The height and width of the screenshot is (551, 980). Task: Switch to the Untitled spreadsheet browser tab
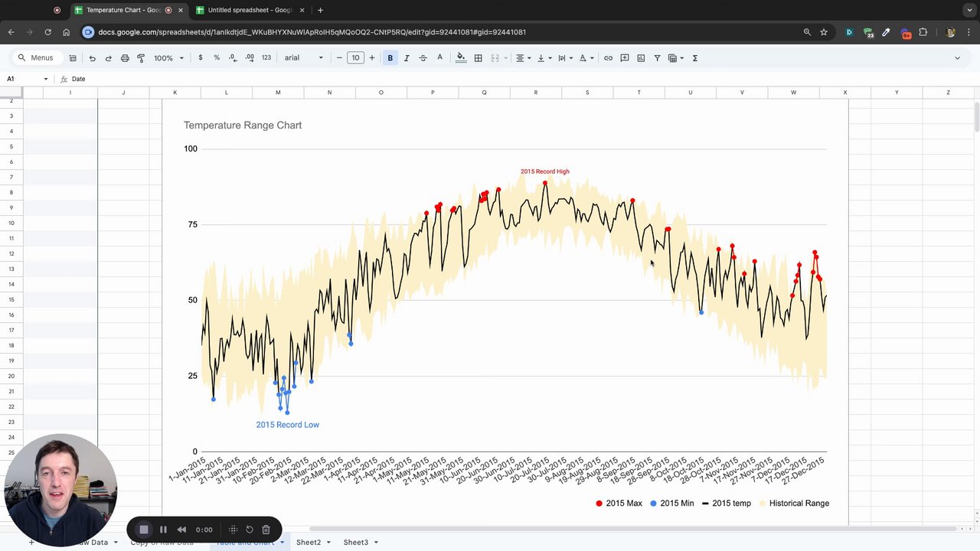(x=250, y=10)
